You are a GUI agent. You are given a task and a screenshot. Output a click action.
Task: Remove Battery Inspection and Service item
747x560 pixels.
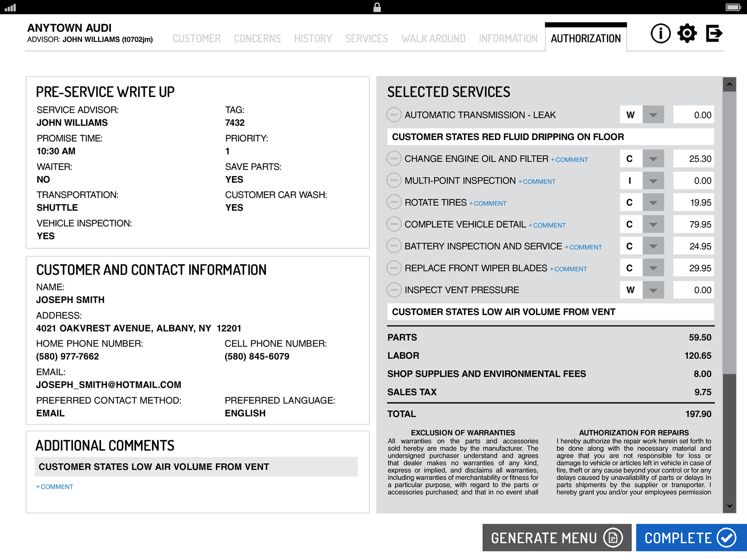(394, 246)
